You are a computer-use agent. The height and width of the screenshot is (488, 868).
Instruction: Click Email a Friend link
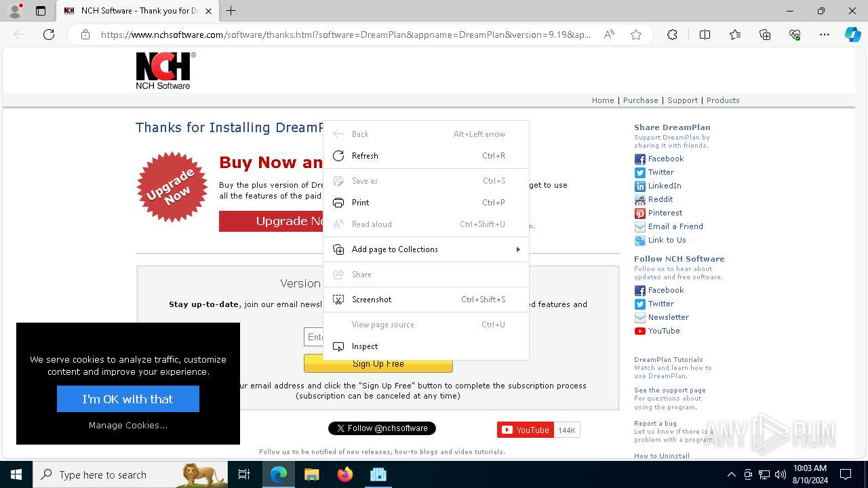coord(669,226)
